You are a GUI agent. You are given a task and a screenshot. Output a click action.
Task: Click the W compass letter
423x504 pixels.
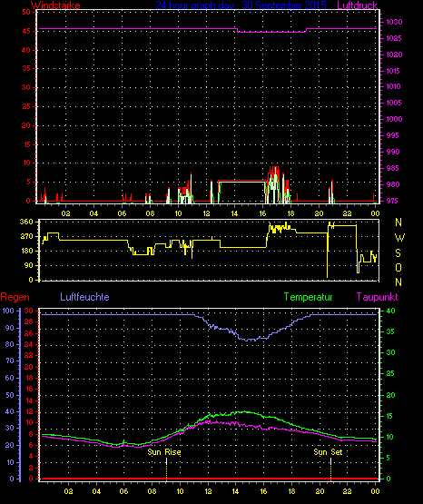tap(399, 238)
